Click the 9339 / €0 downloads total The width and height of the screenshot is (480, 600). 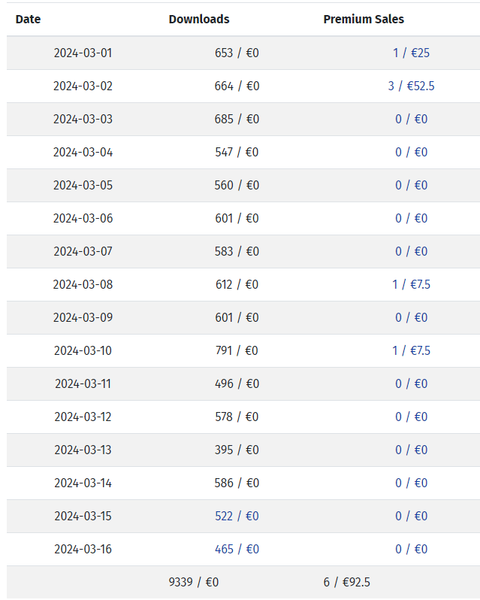click(x=194, y=582)
